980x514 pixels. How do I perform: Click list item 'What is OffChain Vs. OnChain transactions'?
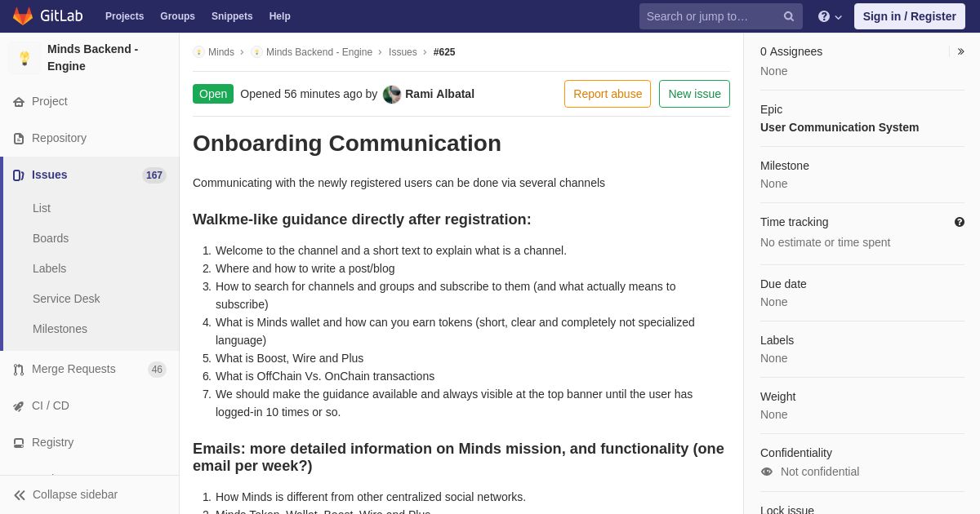(325, 376)
